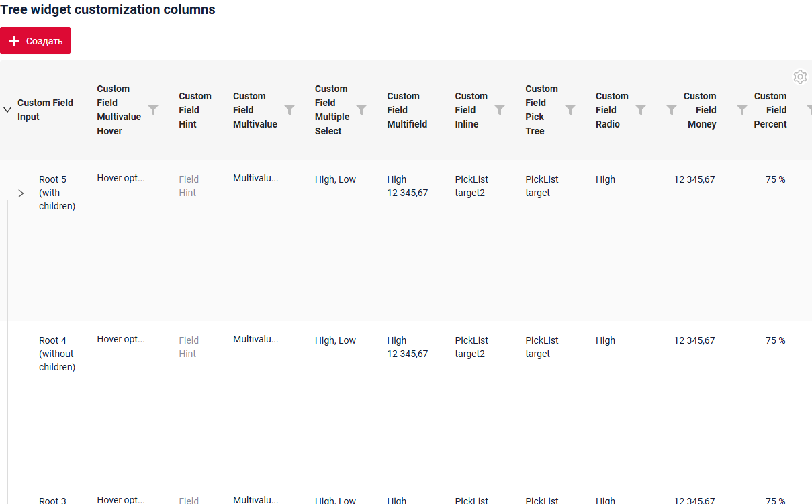812x504 pixels.
Task: Click PickList target2 in Root 4 row
Action: (x=471, y=347)
